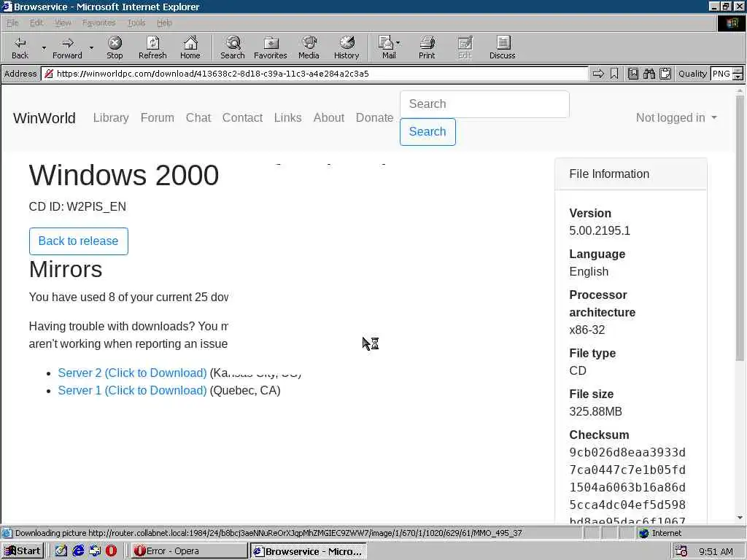Open the Links nav link
This screenshot has height=560, width=747.
287,117
